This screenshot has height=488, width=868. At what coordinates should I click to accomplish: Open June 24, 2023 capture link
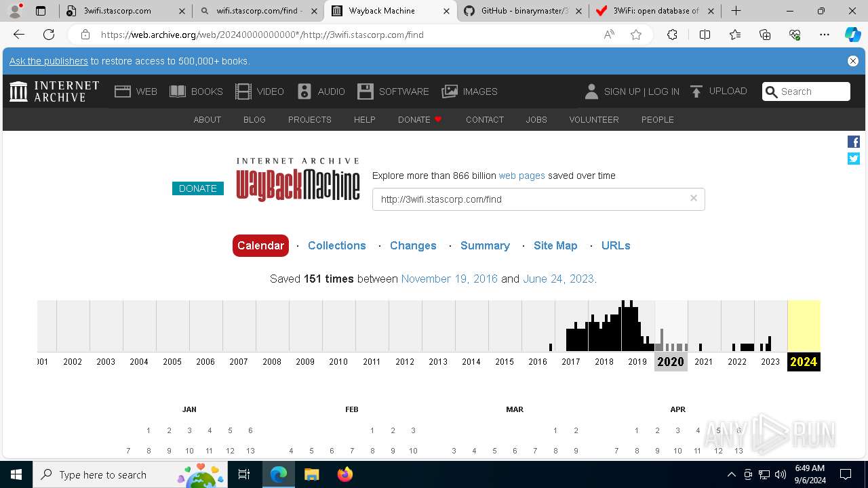(x=558, y=279)
